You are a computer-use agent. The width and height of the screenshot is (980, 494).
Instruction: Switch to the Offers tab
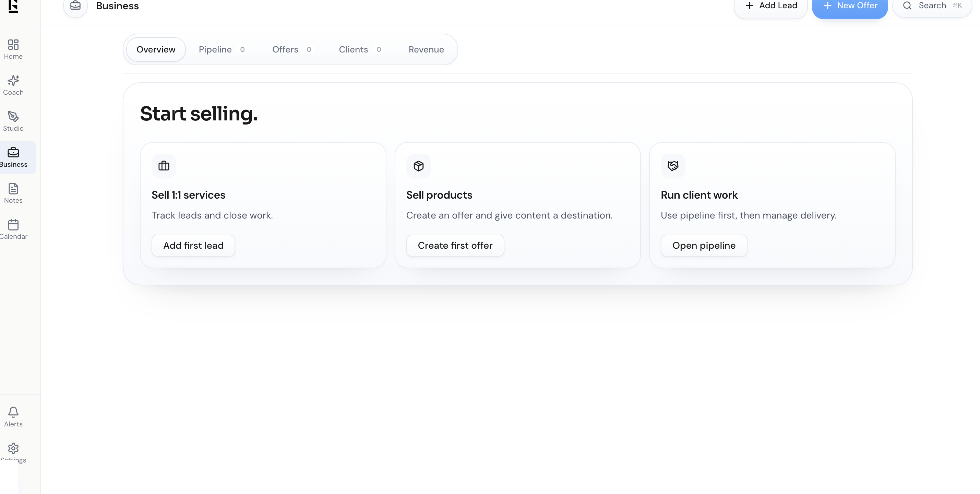tap(285, 49)
